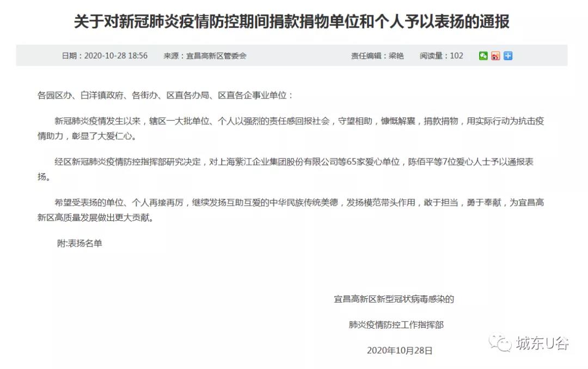588x369 pixels.
Task: Click the source 宜昌高新区管委会
Action: pyautogui.click(x=205, y=56)
